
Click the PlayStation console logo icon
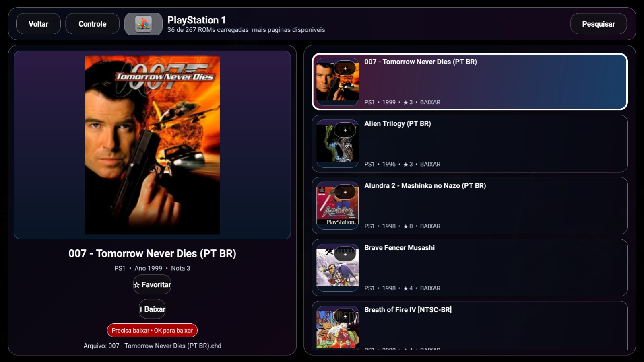click(143, 24)
